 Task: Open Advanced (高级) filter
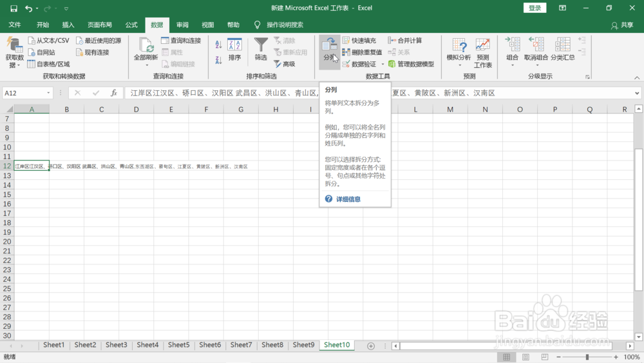pos(285,64)
